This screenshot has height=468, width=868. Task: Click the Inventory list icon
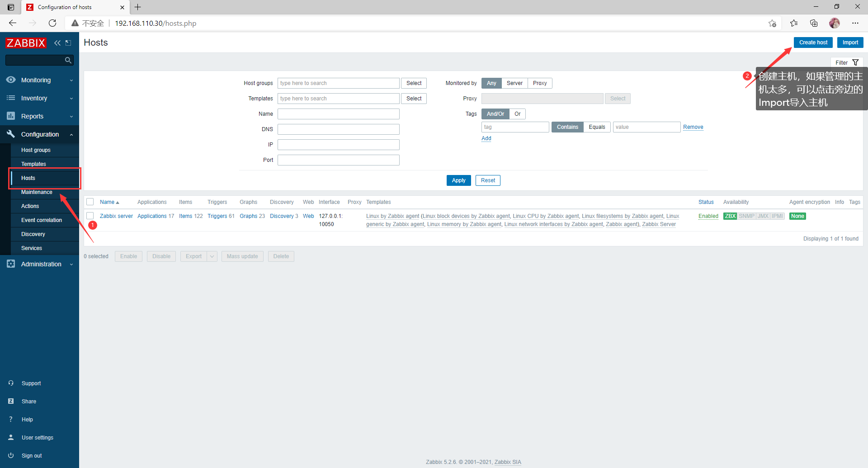click(11, 98)
